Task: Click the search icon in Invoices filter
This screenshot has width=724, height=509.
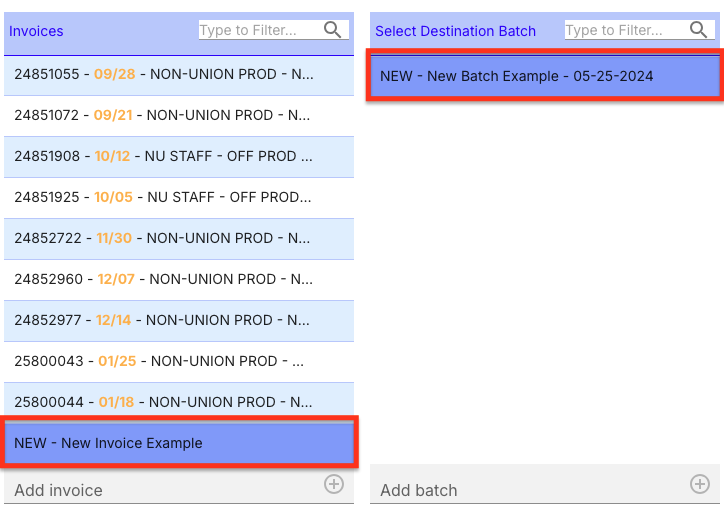Action: tap(332, 30)
